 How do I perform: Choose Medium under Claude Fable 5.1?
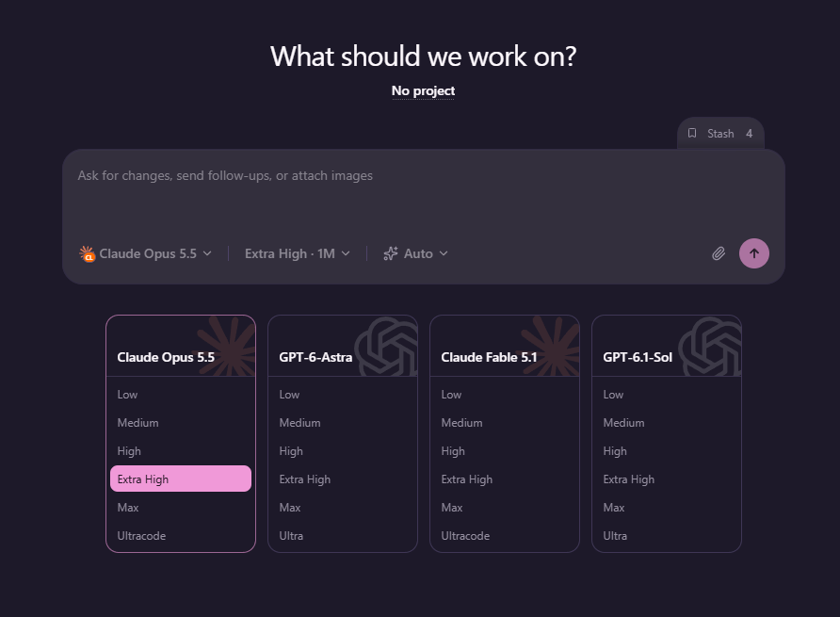tap(505, 423)
